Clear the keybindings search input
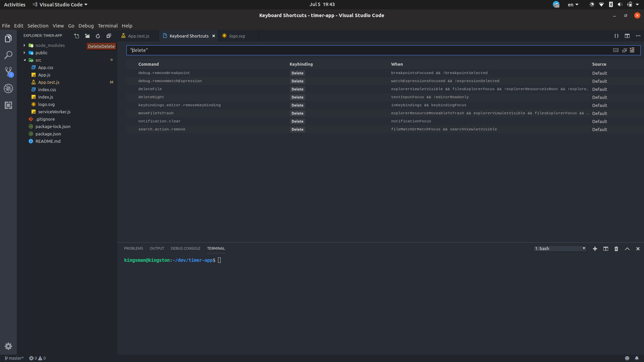Viewport: 644px width, 362px height. tap(632, 50)
